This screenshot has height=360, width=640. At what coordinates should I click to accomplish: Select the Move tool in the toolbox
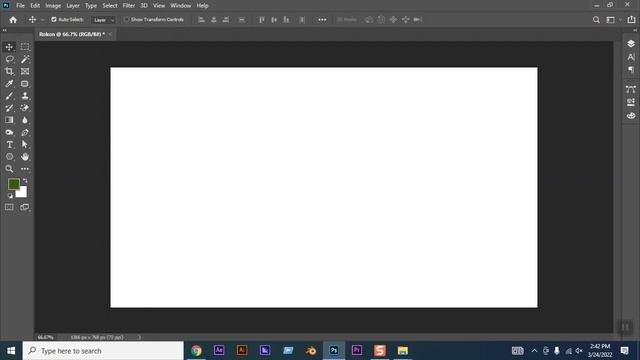click(9, 47)
